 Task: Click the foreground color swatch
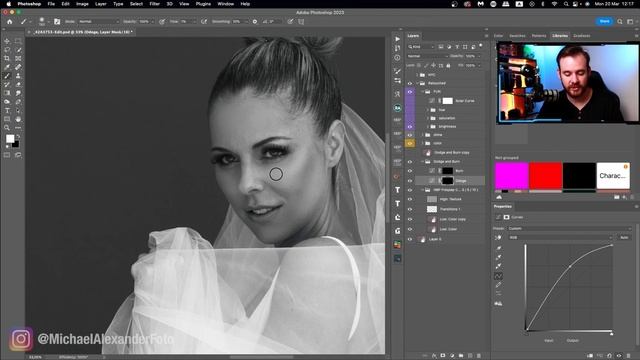pyautogui.click(x=10, y=139)
